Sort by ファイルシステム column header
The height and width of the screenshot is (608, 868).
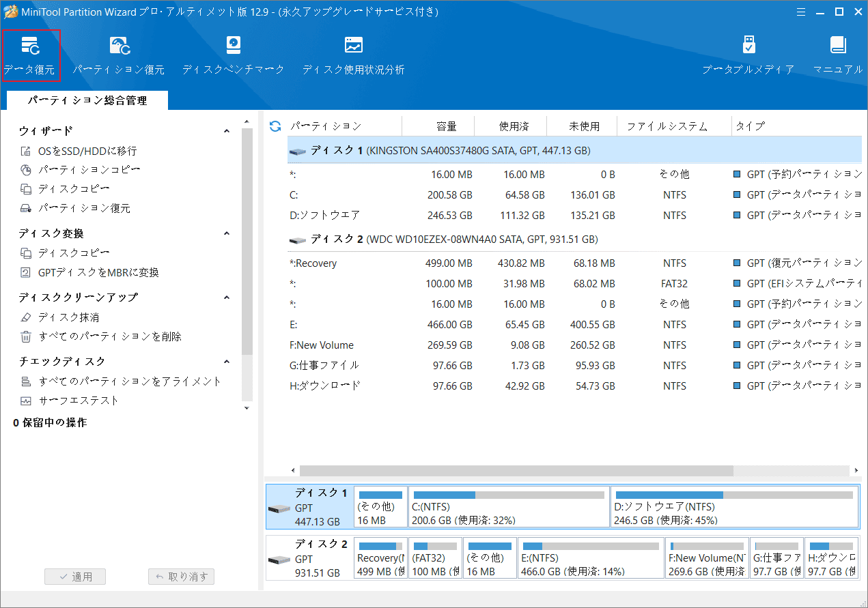(675, 126)
